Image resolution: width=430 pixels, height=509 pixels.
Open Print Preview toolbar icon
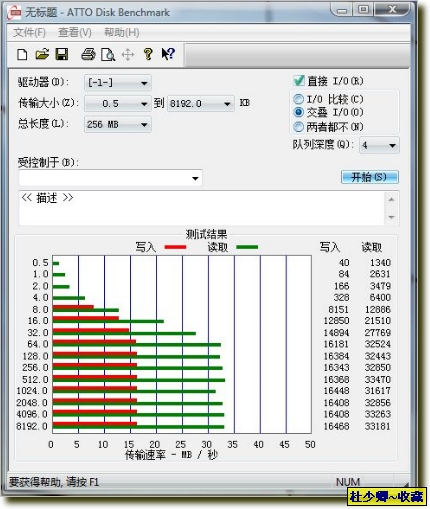[x=108, y=54]
